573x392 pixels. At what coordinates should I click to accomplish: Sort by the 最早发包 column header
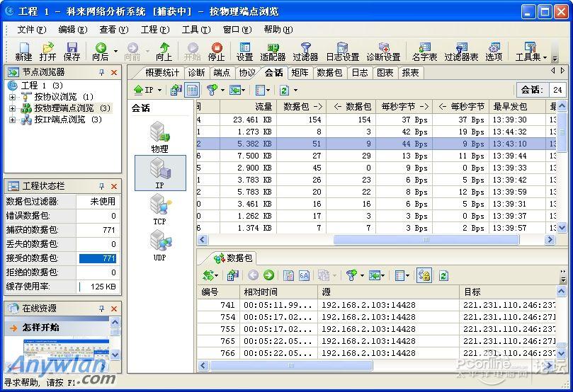coord(518,106)
